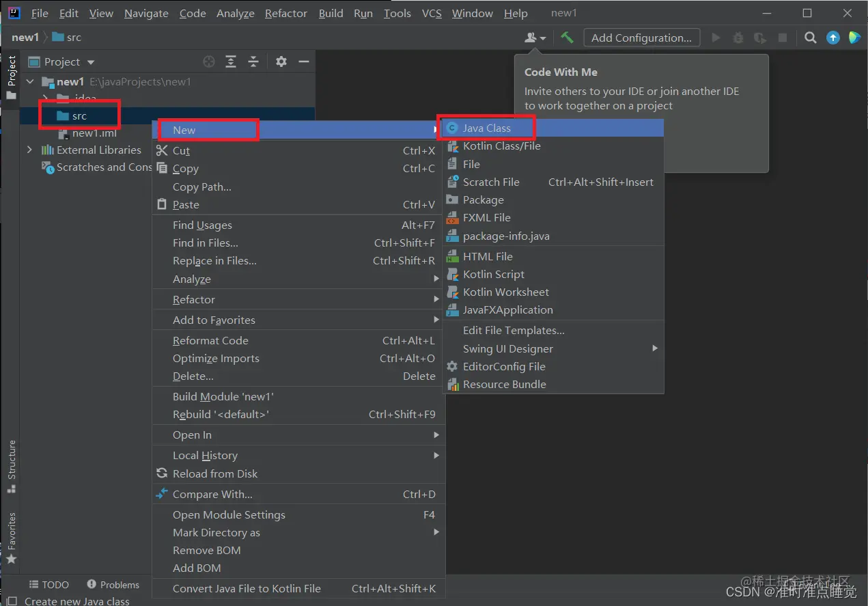Expand the External Libraries node
The image size is (868, 606).
[29, 150]
